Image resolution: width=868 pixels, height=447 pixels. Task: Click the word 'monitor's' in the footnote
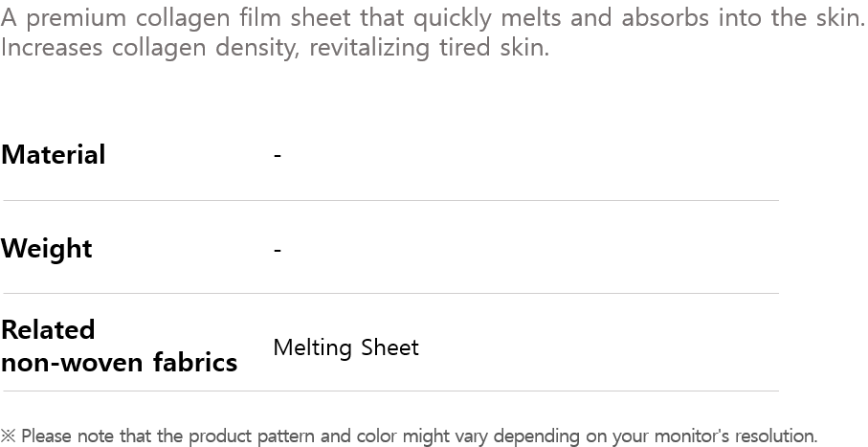688,436
